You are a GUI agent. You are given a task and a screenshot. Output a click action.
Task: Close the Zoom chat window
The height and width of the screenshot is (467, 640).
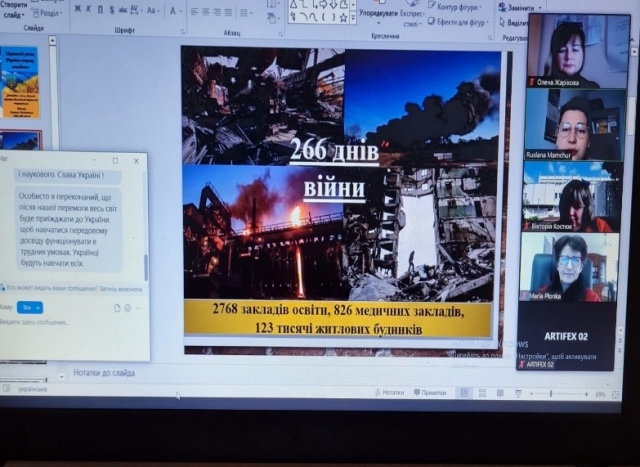[136, 161]
